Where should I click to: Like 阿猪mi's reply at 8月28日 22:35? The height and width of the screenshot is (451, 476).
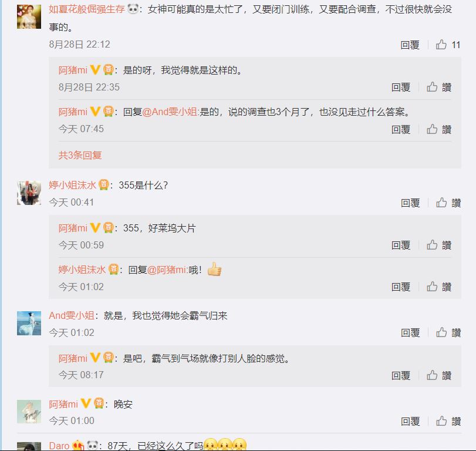point(439,87)
